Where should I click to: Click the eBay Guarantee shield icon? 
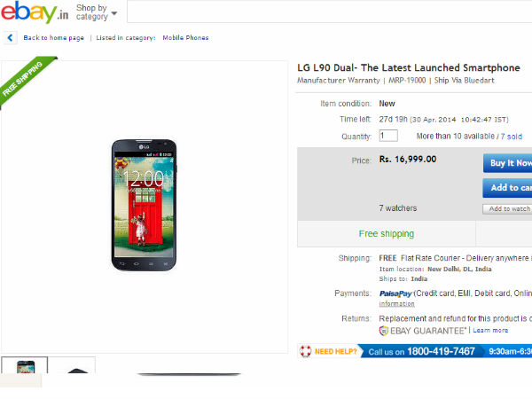pos(384,331)
